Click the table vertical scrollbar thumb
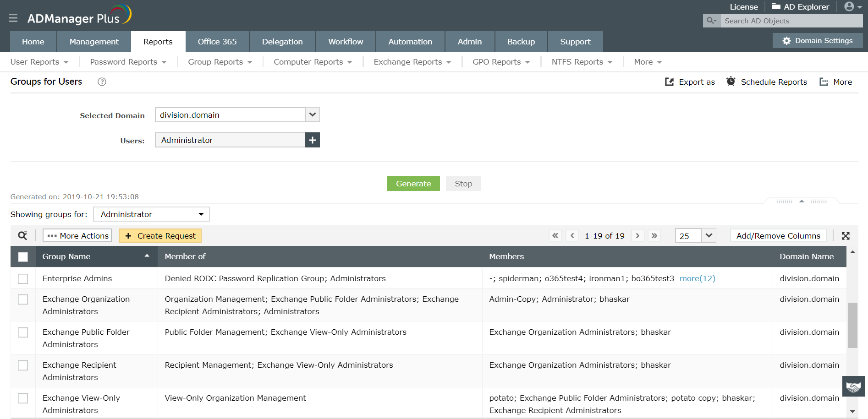The image size is (868, 419). (852, 325)
